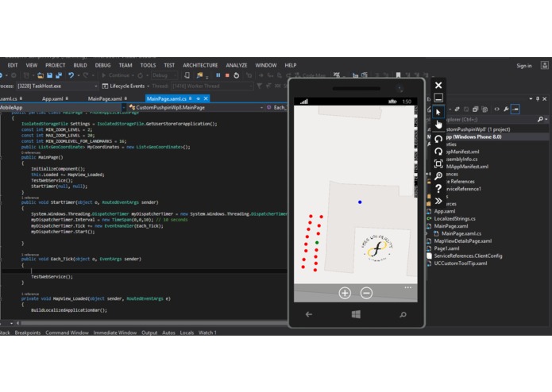
Task: Pause debugging with the Break All button
Action: (x=218, y=75)
